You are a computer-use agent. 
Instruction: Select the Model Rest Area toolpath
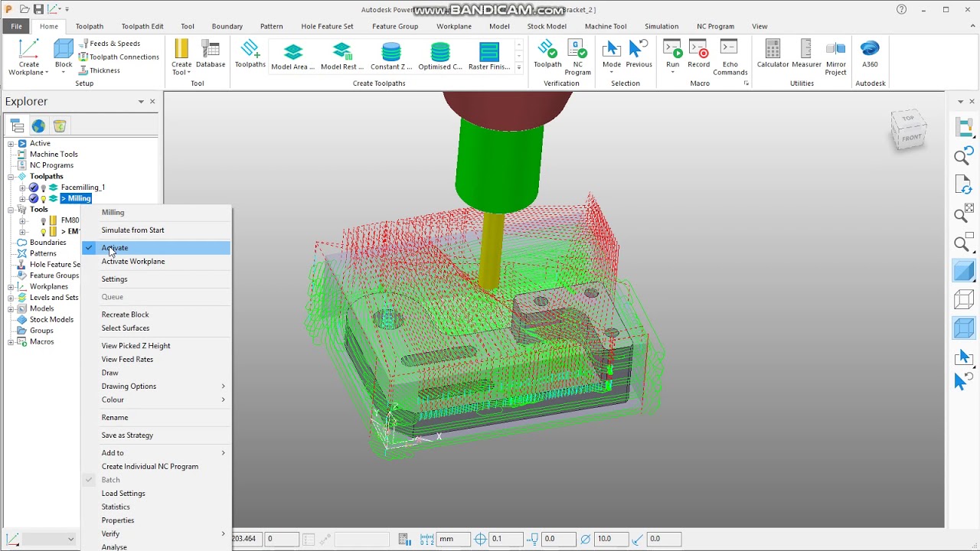coord(342,55)
